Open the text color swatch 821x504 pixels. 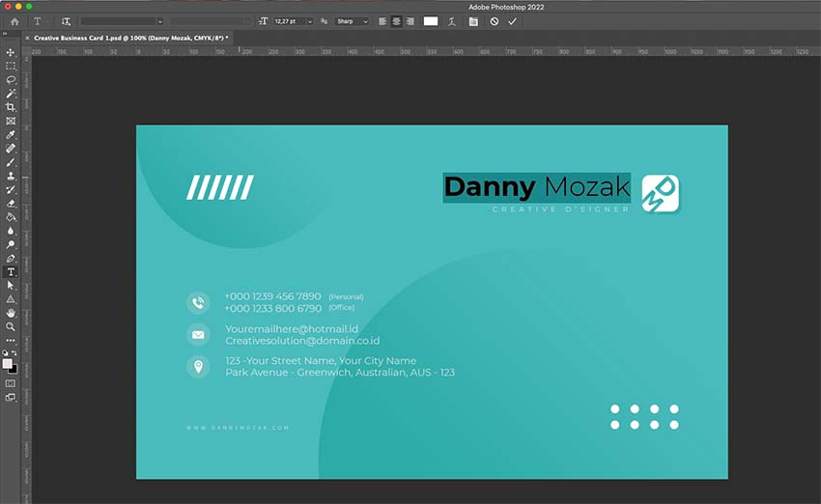click(x=431, y=21)
